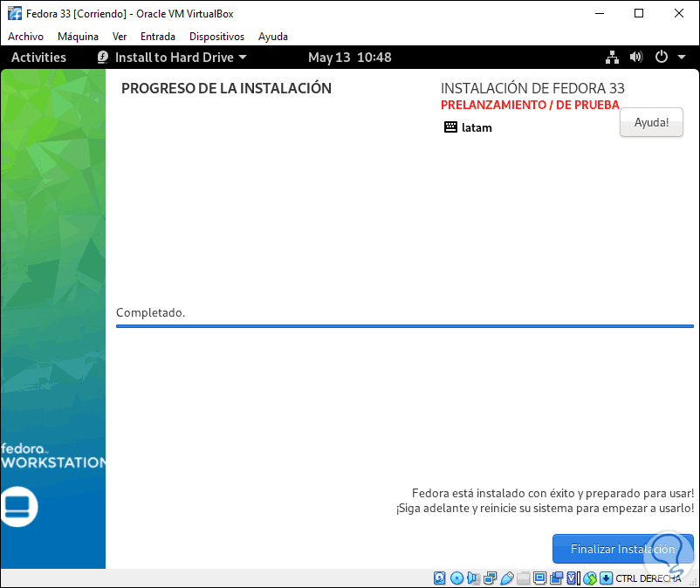This screenshot has width=700, height=588.
Task: Click the Fedora Workstation sidebar logo icon
Action: [18, 506]
